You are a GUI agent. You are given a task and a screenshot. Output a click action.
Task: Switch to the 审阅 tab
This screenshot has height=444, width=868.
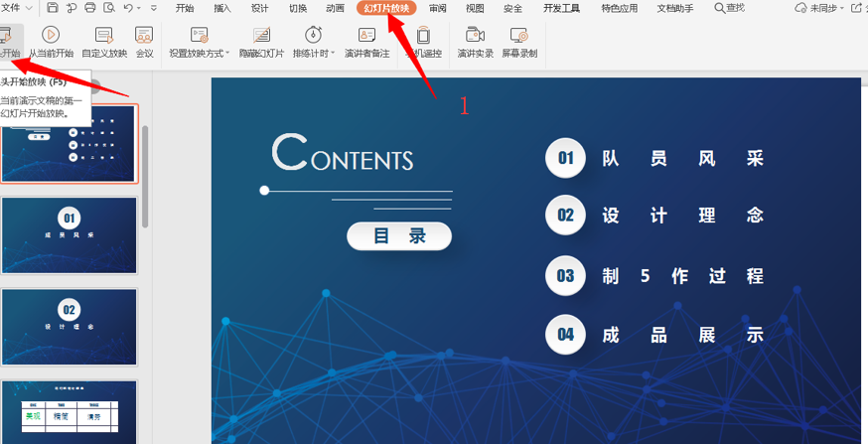click(x=437, y=8)
